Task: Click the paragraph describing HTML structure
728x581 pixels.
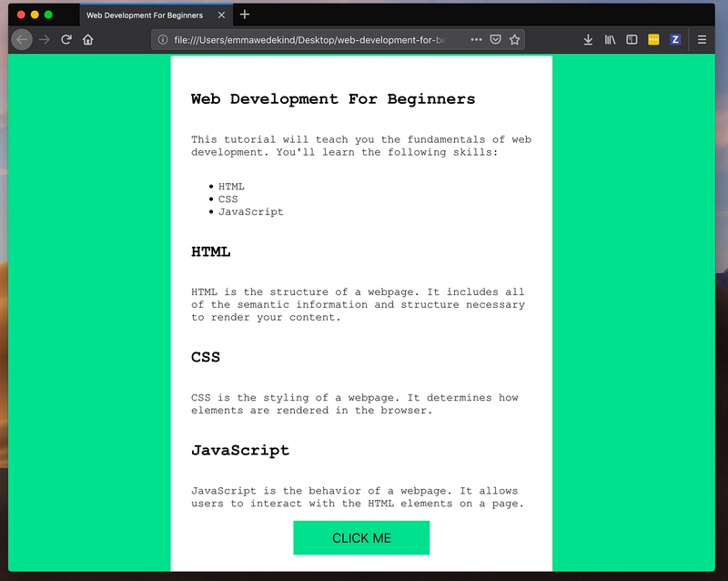Action: (x=358, y=304)
